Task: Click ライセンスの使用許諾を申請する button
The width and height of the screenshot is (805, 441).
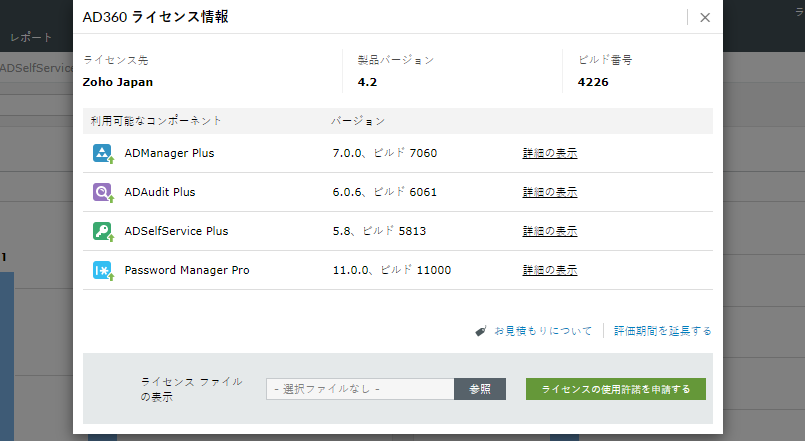Action: 616,389
